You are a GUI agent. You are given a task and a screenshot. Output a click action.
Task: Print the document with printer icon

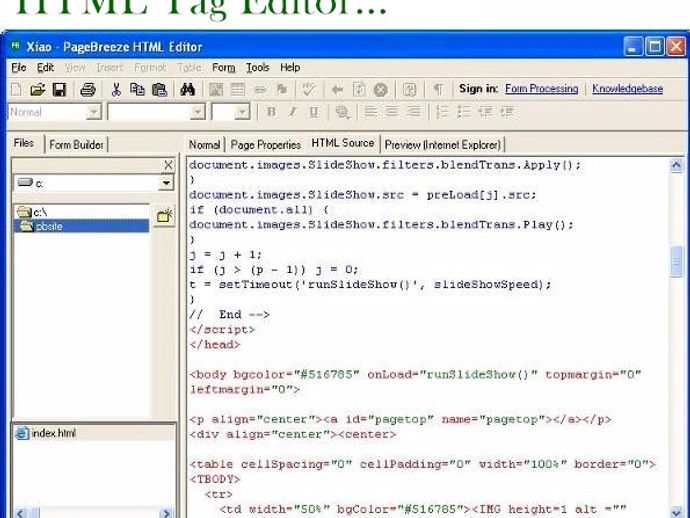[88, 90]
